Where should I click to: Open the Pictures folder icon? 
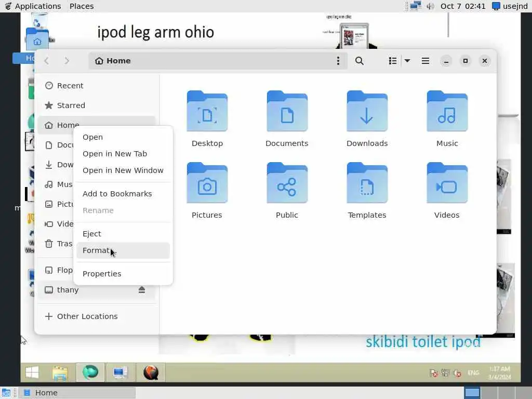click(207, 183)
